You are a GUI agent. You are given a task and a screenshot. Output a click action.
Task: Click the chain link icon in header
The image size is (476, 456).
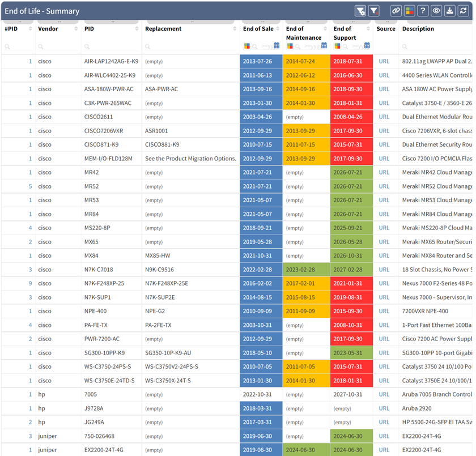[396, 11]
